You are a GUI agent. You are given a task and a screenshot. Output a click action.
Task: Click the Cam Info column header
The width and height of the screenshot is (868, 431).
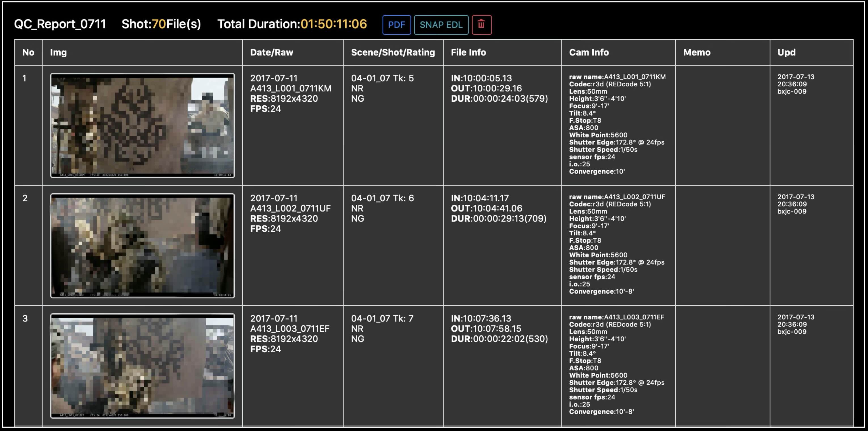589,52
